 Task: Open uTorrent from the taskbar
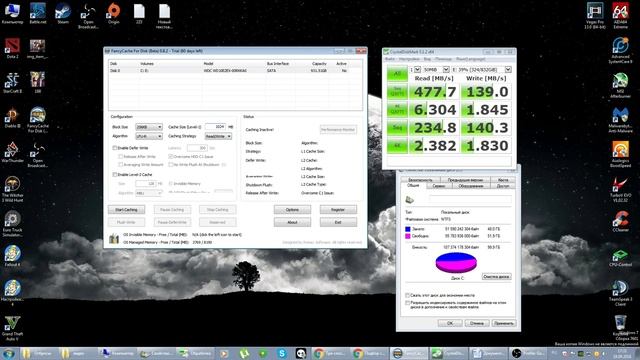point(244,353)
